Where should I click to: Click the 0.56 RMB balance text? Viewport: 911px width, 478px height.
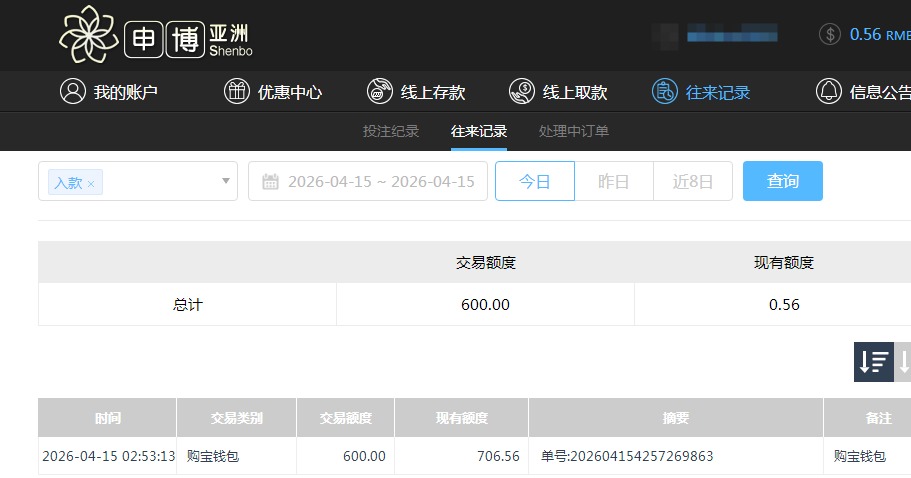click(x=880, y=34)
